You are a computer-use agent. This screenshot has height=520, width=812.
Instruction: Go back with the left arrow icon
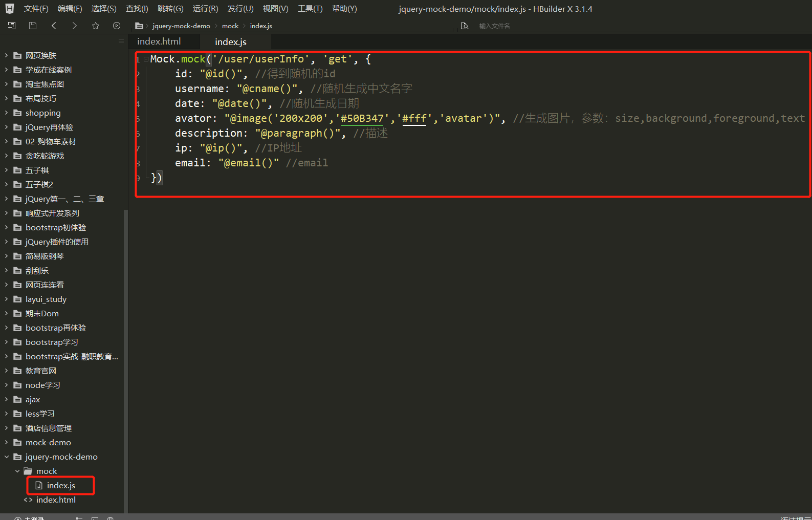click(54, 26)
